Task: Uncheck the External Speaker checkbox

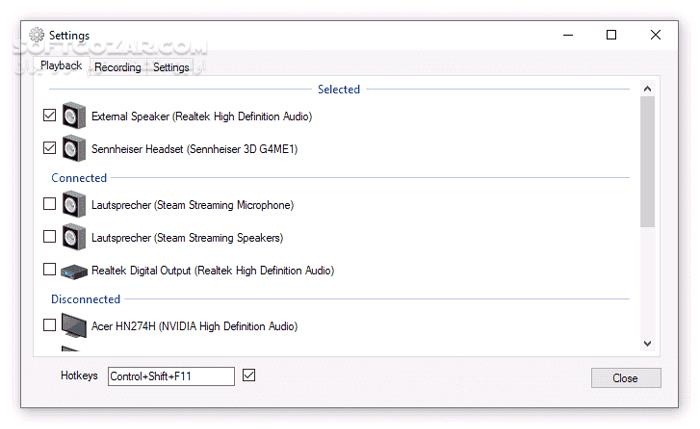Action: click(x=50, y=116)
